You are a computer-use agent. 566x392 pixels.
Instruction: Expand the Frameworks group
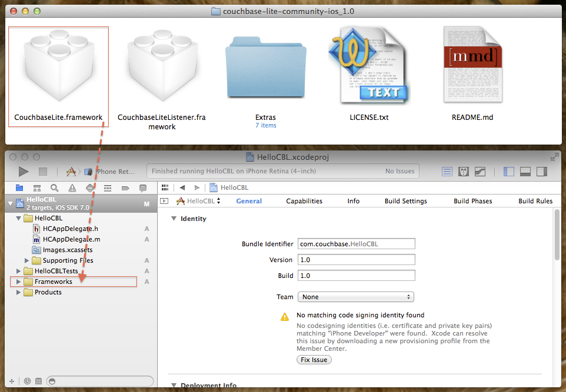point(18,282)
